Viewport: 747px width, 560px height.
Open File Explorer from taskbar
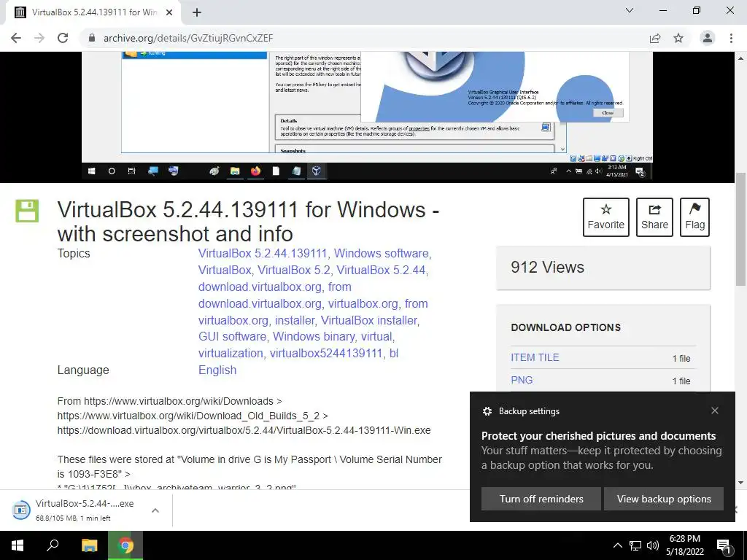tap(89, 545)
